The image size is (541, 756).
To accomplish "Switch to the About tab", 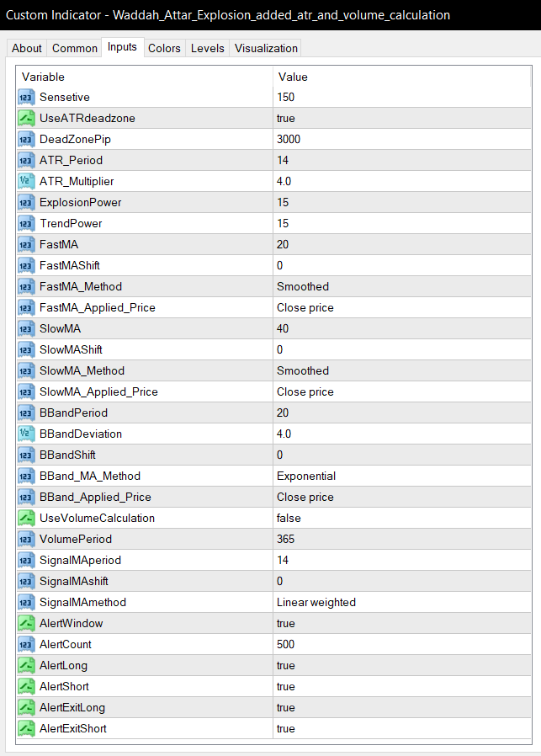I will click(x=26, y=48).
